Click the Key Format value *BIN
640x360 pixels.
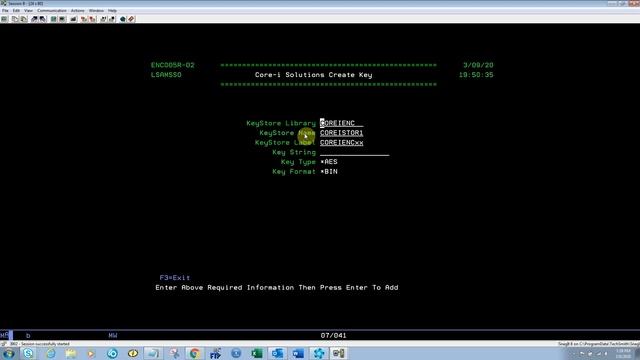(x=329, y=172)
